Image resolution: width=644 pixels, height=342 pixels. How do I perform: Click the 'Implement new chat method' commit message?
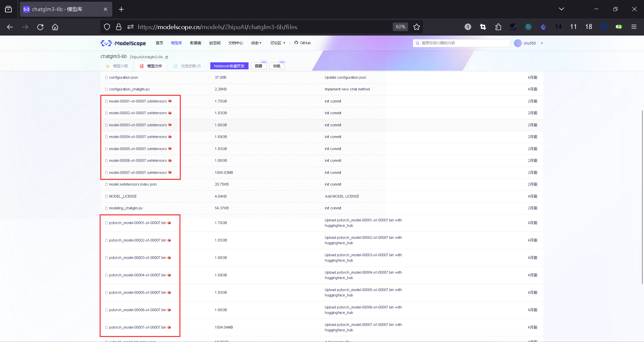347,89
